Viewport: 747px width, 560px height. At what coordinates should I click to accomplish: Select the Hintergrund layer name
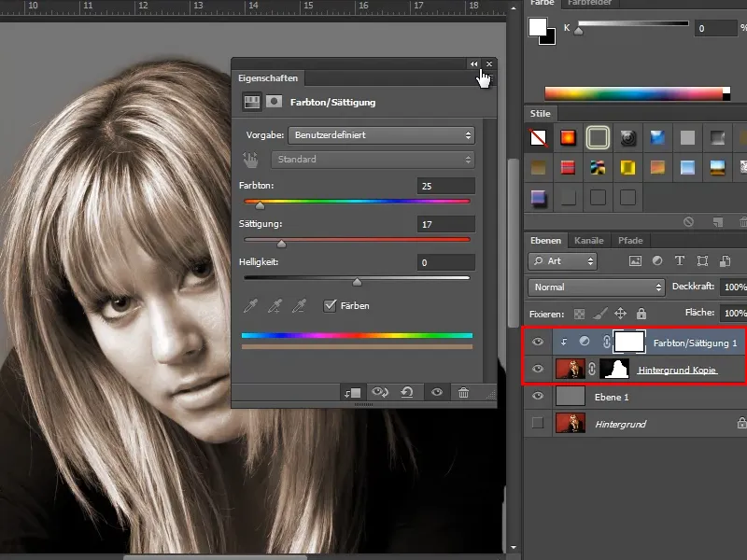[x=620, y=424]
